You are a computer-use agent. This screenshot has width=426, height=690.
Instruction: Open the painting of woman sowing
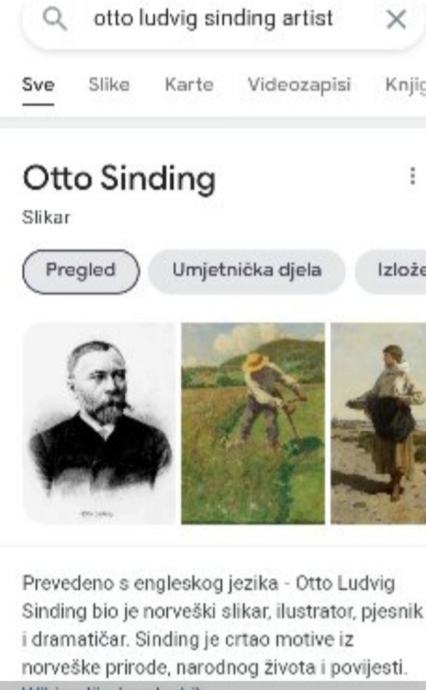pyautogui.click(x=378, y=423)
